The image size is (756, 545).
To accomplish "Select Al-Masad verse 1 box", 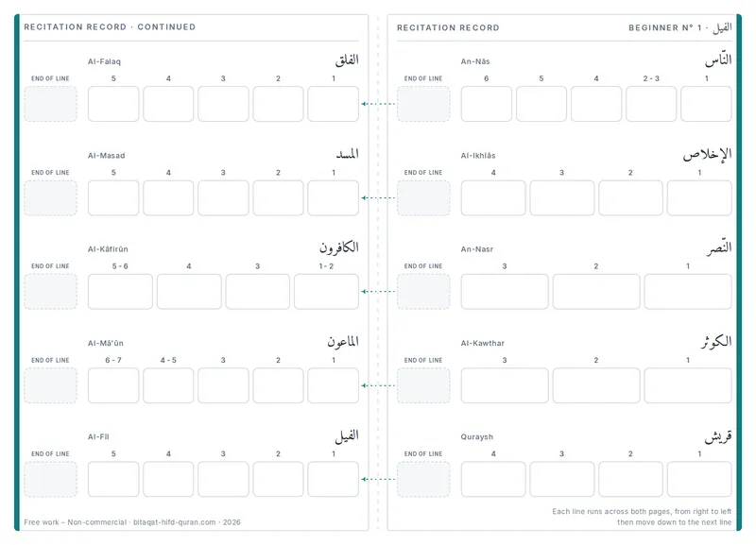I will pyautogui.click(x=334, y=197).
